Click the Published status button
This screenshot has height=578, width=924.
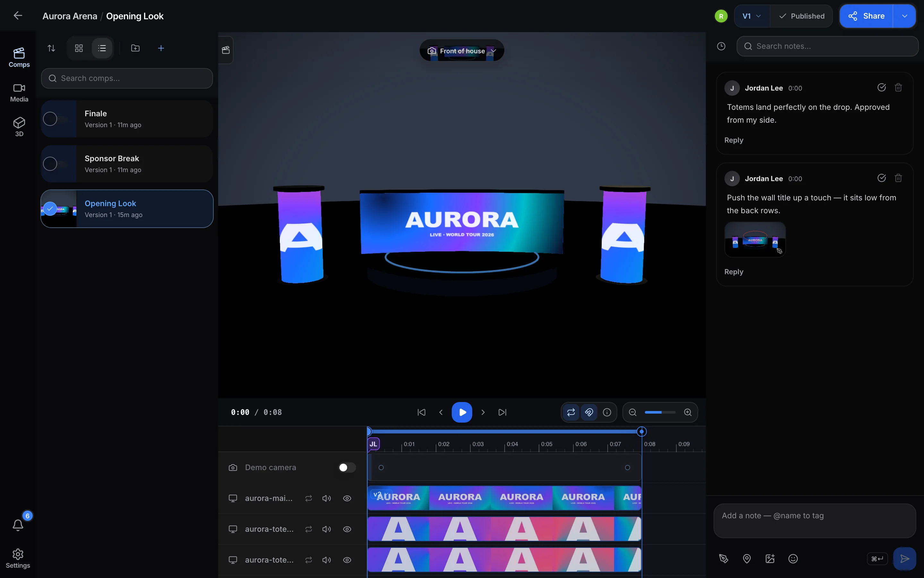click(x=801, y=16)
